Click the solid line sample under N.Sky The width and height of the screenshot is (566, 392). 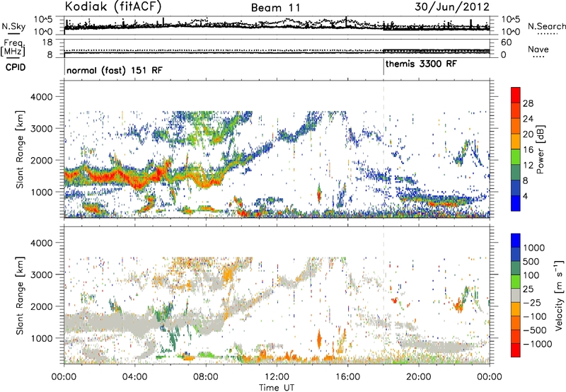pos(13,33)
